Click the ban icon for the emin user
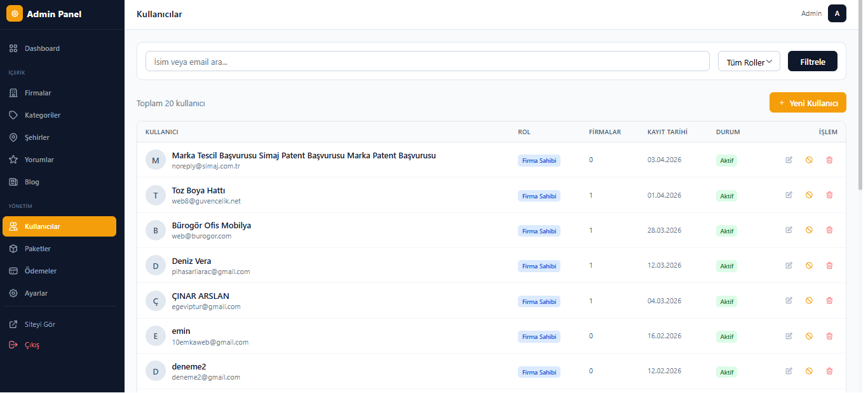The width and height of the screenshot is (868, 393). pyautogui.click(x=809, y=336)
